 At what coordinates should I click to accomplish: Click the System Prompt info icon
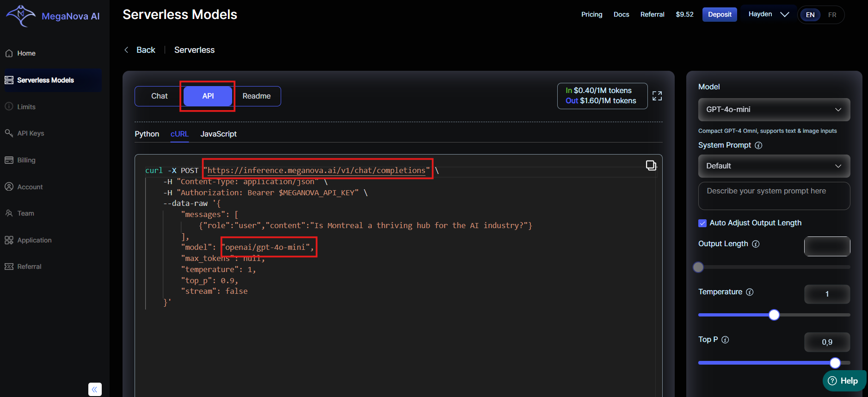(x=758, y=145)
